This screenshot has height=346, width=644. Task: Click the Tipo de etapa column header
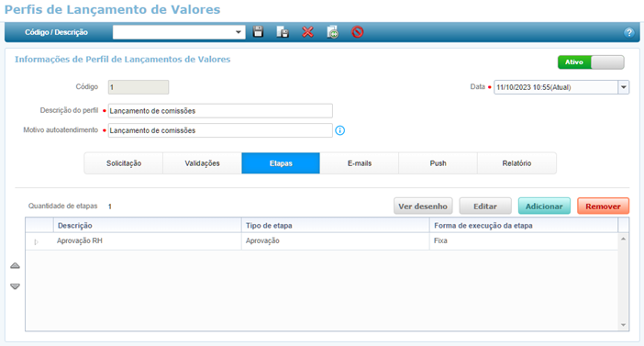pos(335,226)
